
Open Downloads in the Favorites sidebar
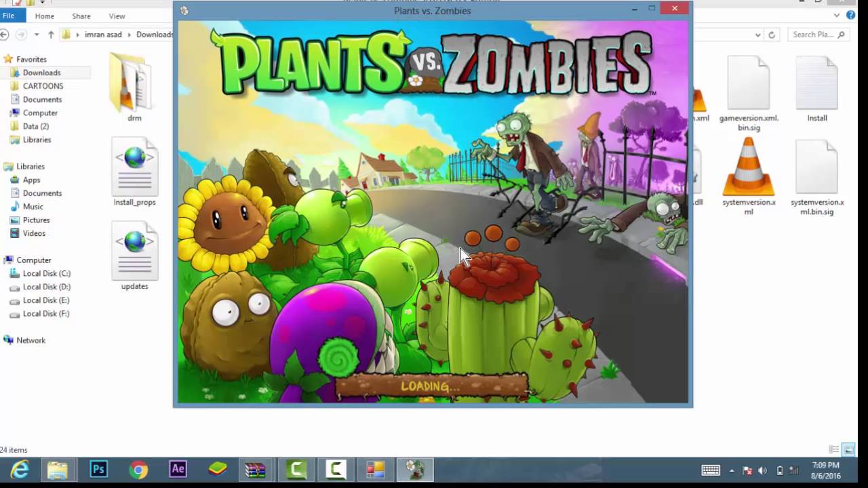41,73
